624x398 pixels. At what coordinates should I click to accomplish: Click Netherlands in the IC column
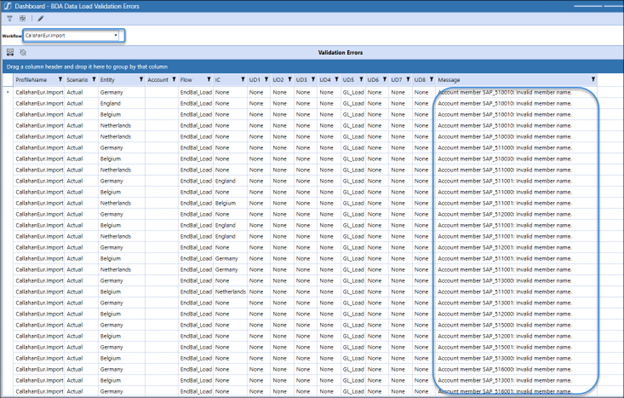point(230,292)
